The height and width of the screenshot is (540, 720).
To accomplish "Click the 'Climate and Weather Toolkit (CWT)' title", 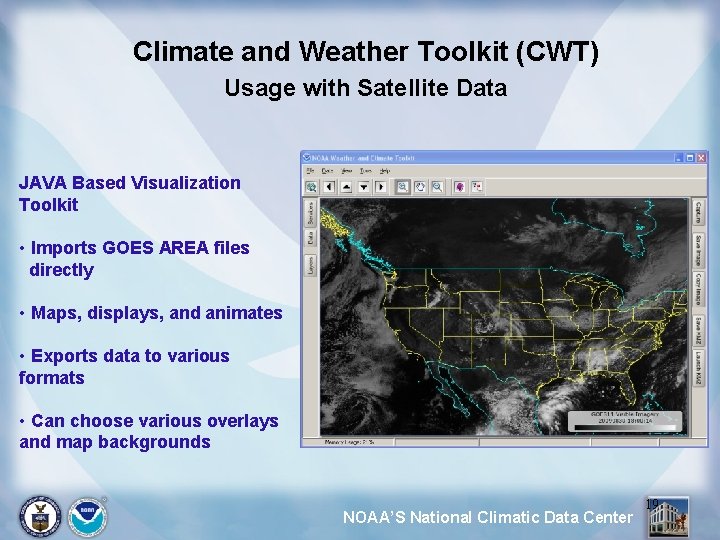I will (x=366, y=51).
